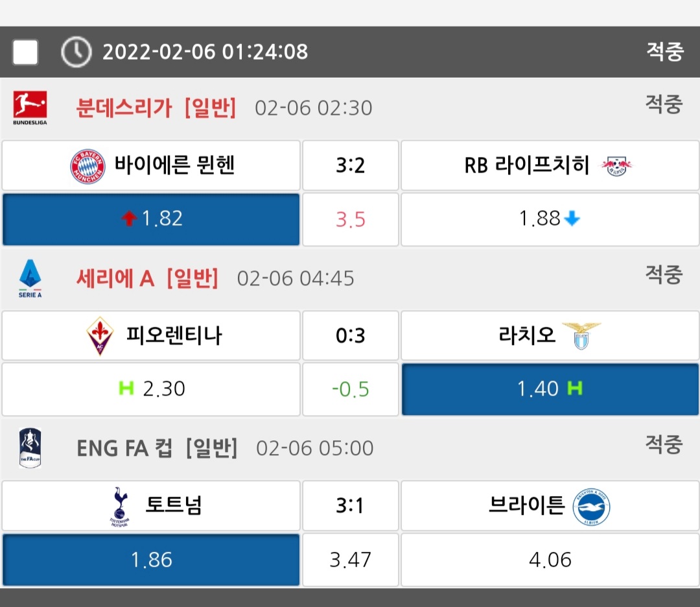Click the Bundesliga league logo

coord(30,108)
